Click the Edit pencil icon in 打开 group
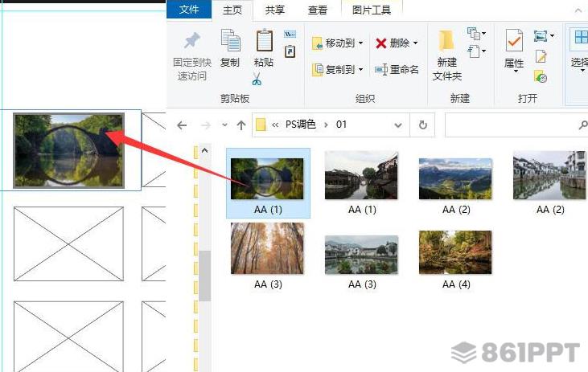 541,56
